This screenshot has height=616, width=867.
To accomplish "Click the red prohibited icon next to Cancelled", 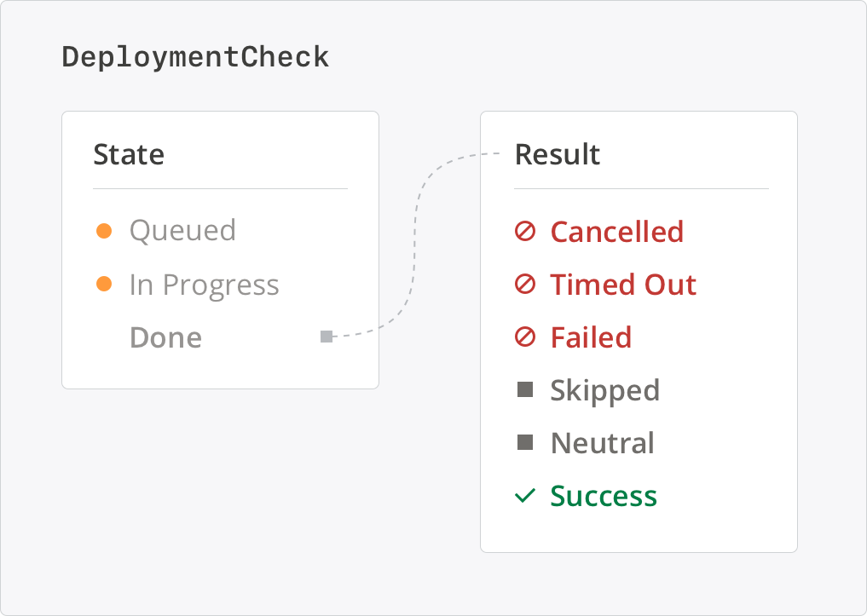I will click(525, 232).
